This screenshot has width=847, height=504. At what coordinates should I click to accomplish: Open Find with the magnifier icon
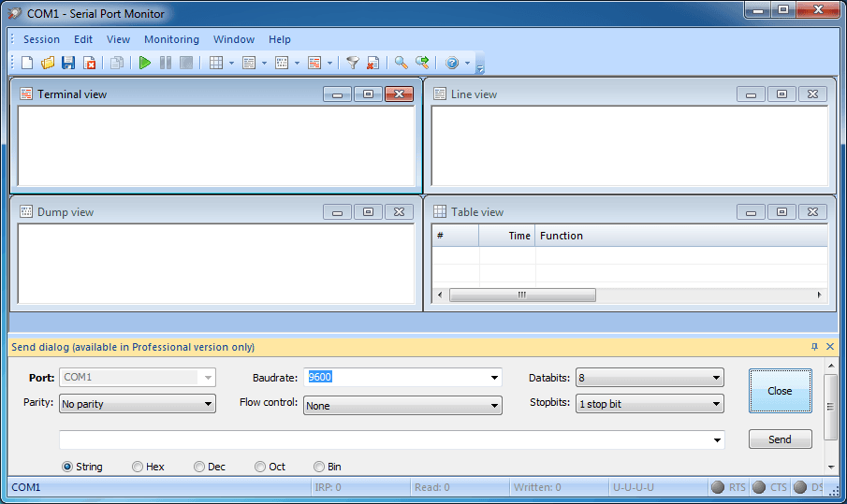coord(401,63)
